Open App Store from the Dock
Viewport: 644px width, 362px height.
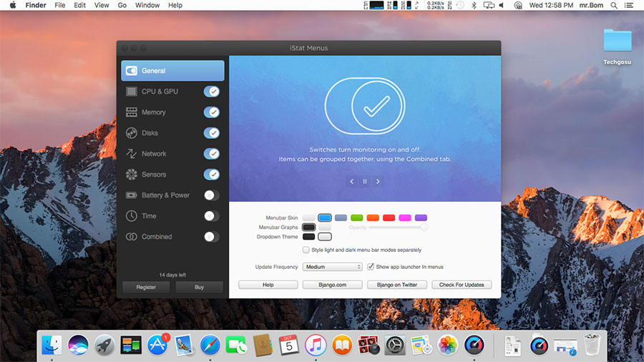pos(157,345)
